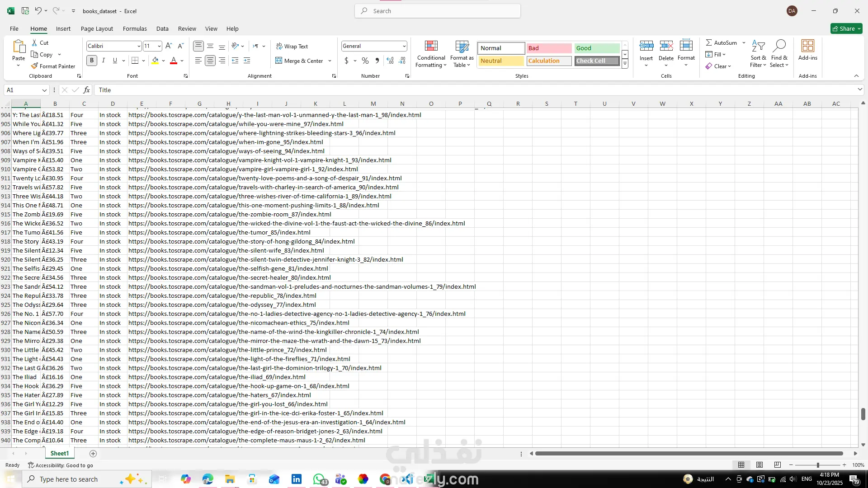Viewport: 868px width, 488px height.
Task: Open the General number format dropdown
Action: [x=404, y=46]
